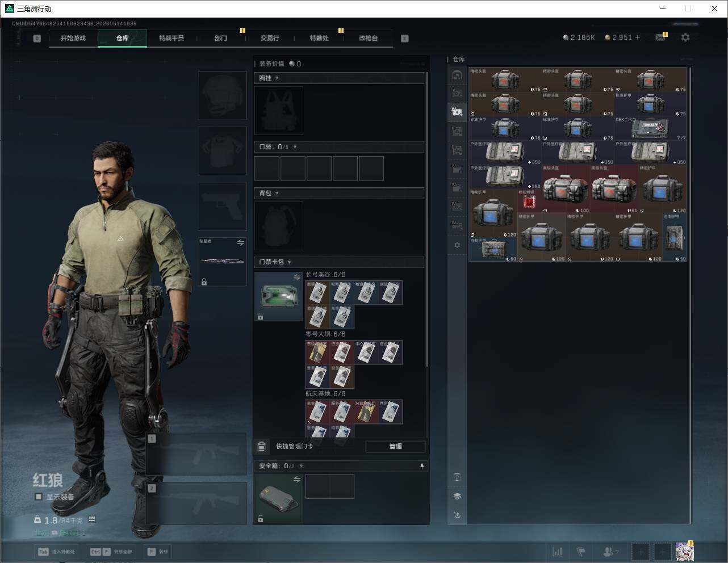The image size is (728, 563).
Task: Click the 管理 button for keycards
Action: pos(395,447)
